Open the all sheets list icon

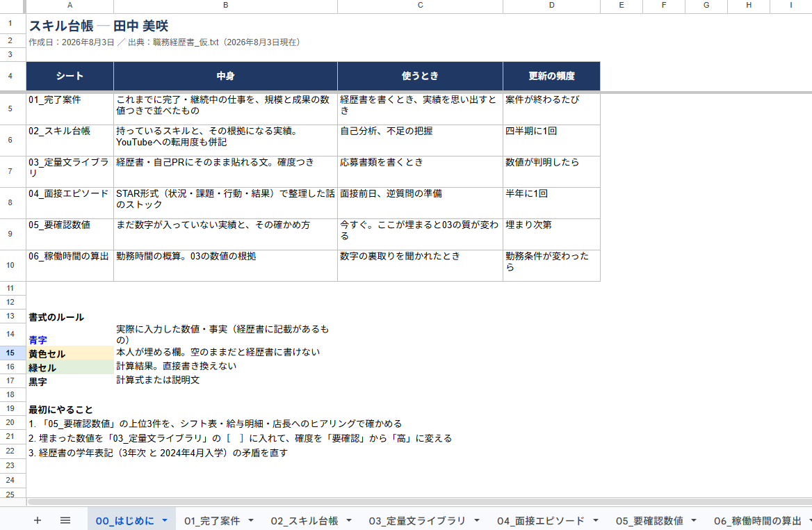coord(65,520)
